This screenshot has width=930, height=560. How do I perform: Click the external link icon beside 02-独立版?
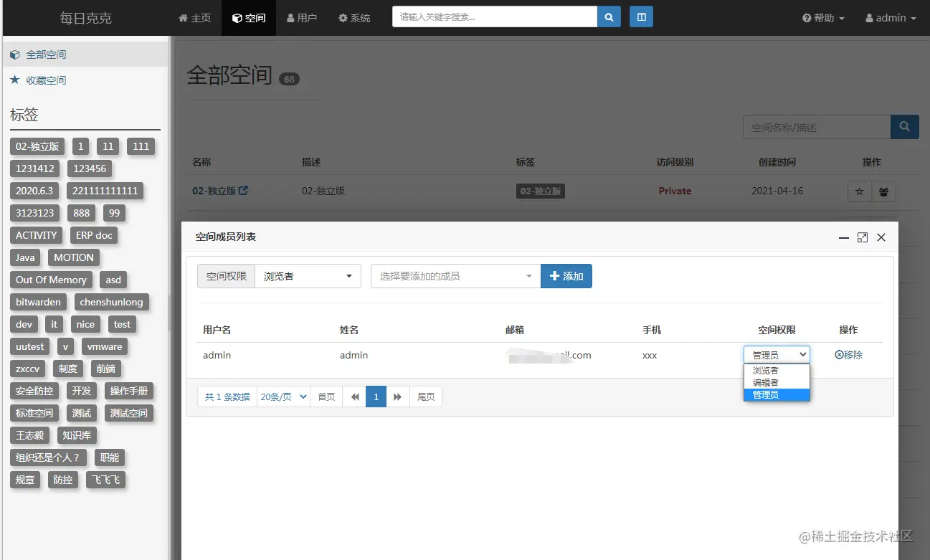point(244,191)
